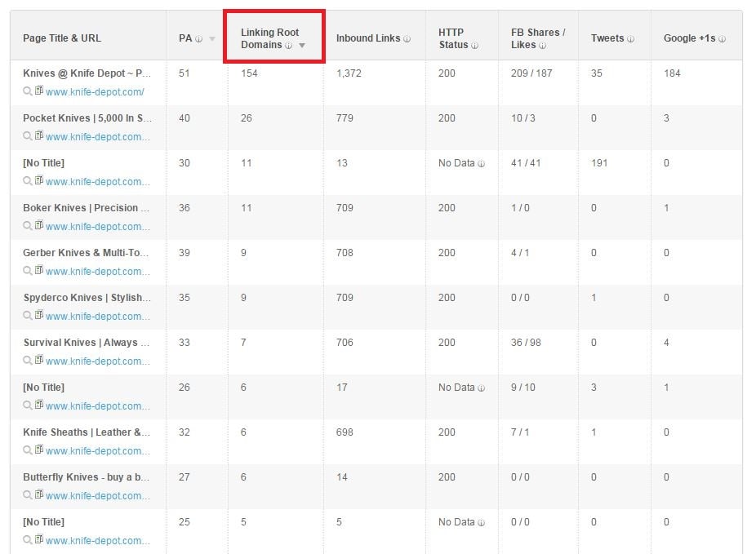This screenshot has height=554, width=756.
Task: Click the Google +1s info icon
Action: [722, 39]
